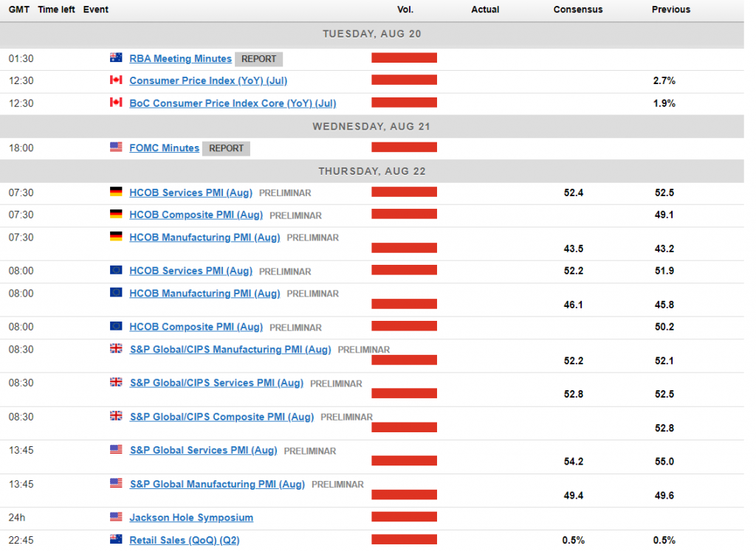Click previous value 50.2 for Eurozone Composite PMI
Screen dimensions: 756x551
click(664, 327)
